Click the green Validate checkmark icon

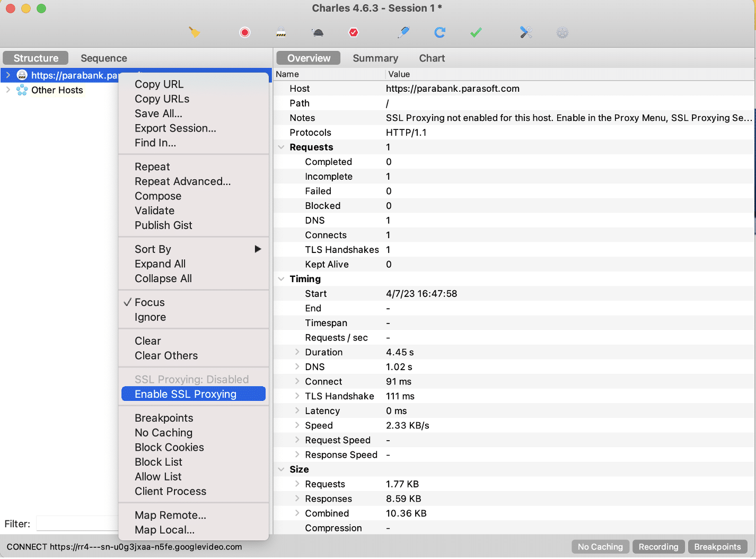coord(476,33)
